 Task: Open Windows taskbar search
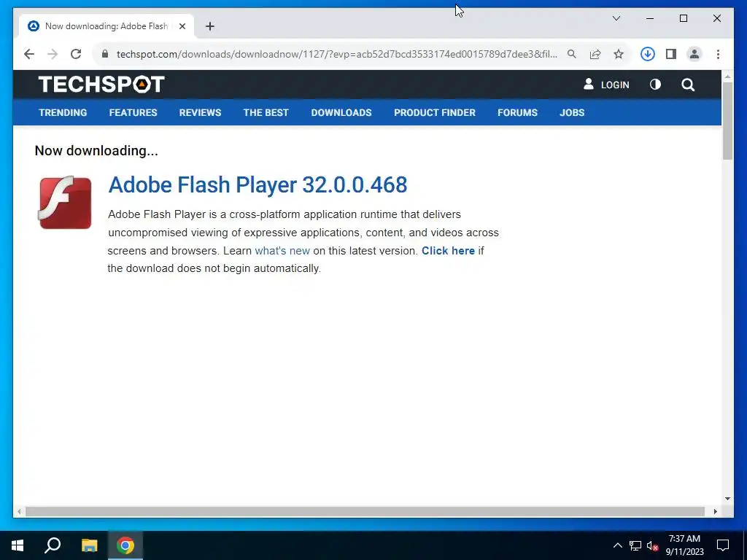(x=53, y=545)
